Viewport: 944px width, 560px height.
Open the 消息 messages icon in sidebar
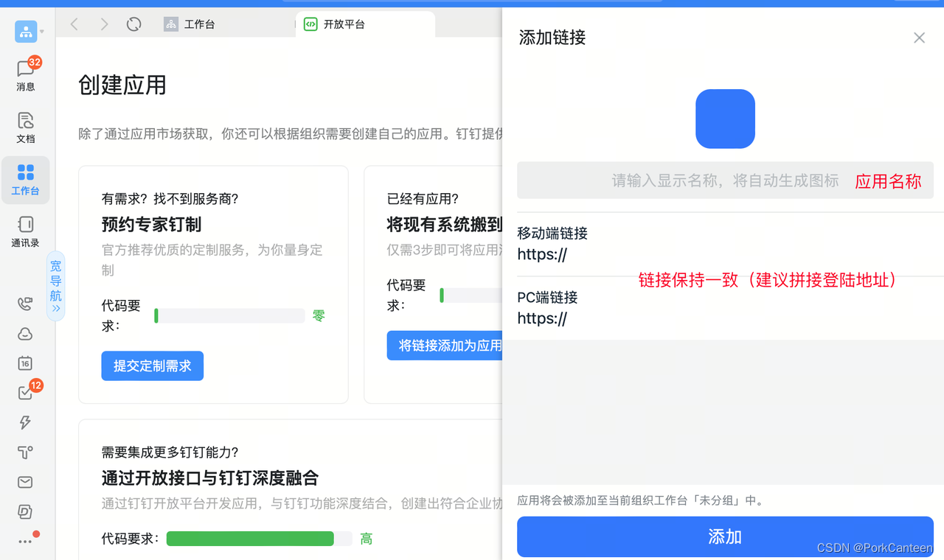click(25, 74)
